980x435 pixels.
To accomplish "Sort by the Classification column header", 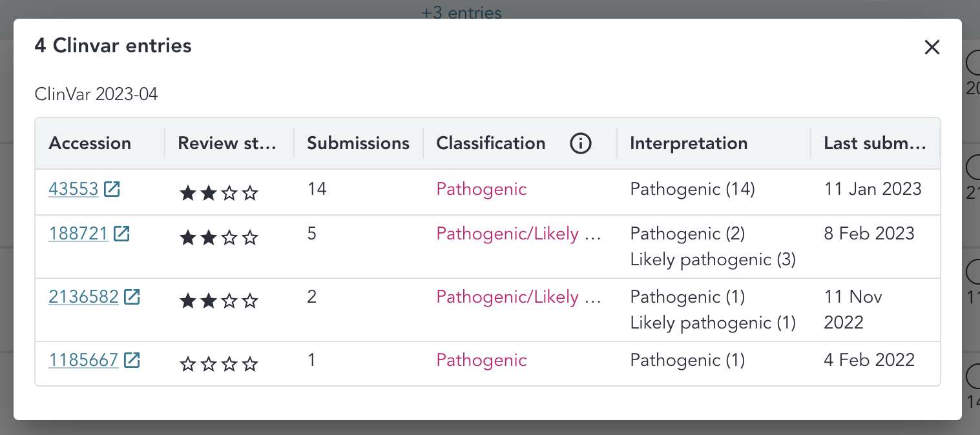I will click(490, 143).
